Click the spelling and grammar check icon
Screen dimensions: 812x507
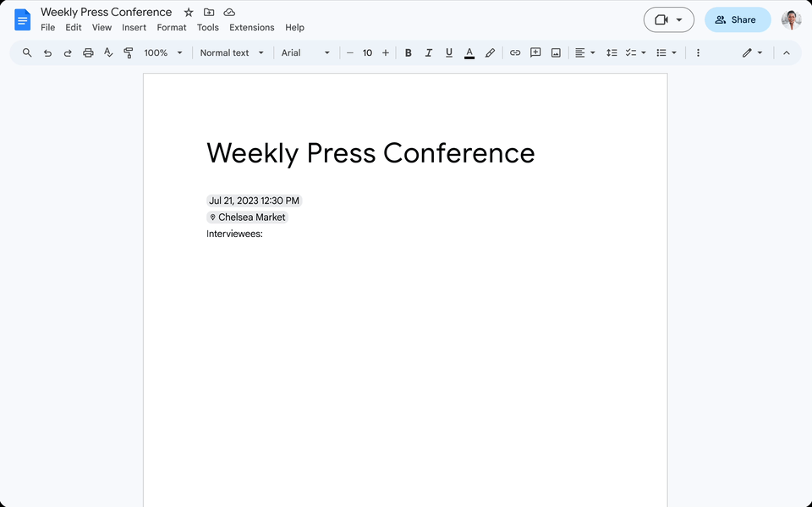pos(108,52)
